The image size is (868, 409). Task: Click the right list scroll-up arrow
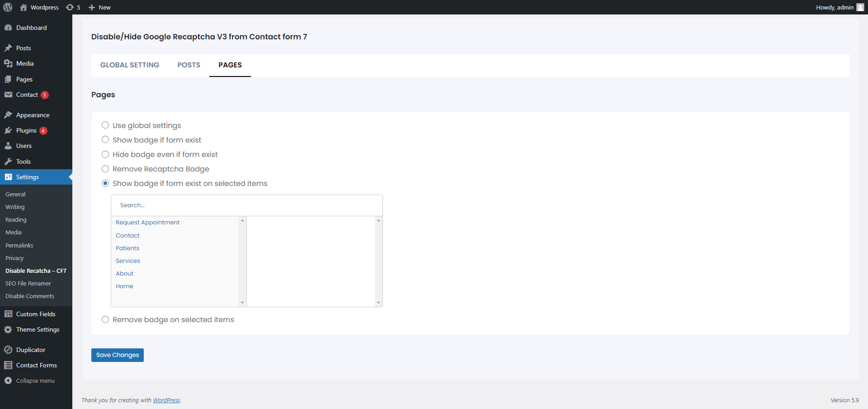coord(379,220)
